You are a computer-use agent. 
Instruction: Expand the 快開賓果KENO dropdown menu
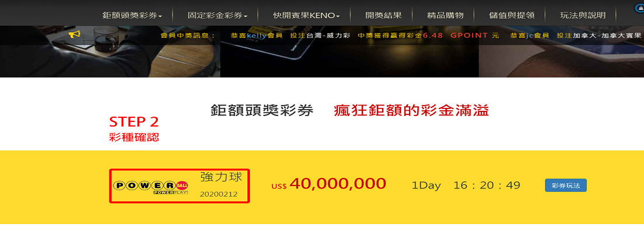pyautogui.click(x=306, y=16)
